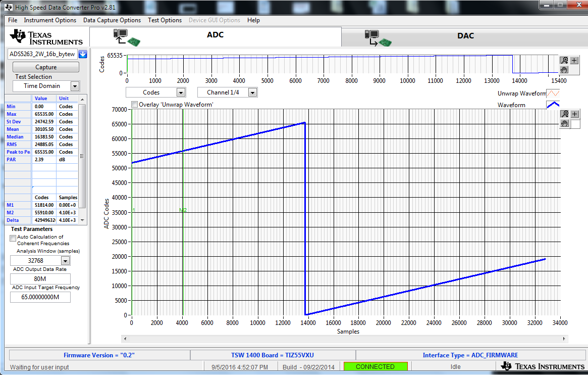
Task: Open the Channel 1/4 dropdown
Action: click(252, 92)
